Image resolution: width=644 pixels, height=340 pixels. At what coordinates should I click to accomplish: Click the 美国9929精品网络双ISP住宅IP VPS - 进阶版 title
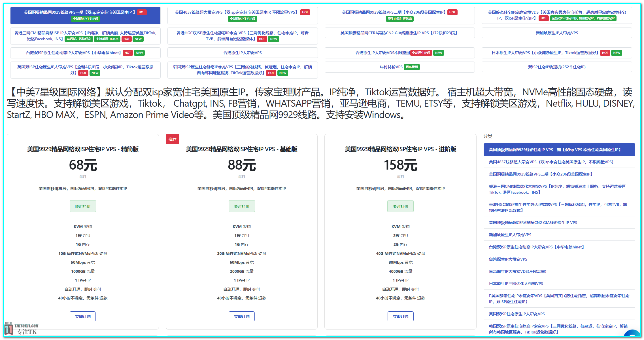[401, 149]
